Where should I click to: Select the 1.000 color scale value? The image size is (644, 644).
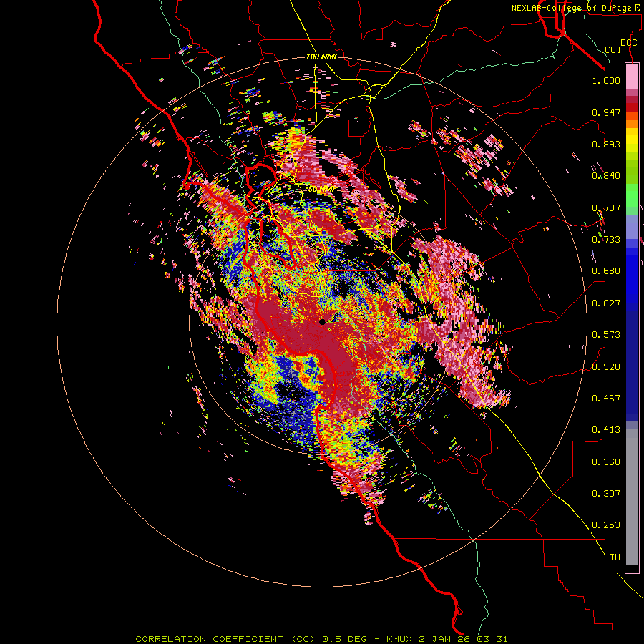(606, 80)
